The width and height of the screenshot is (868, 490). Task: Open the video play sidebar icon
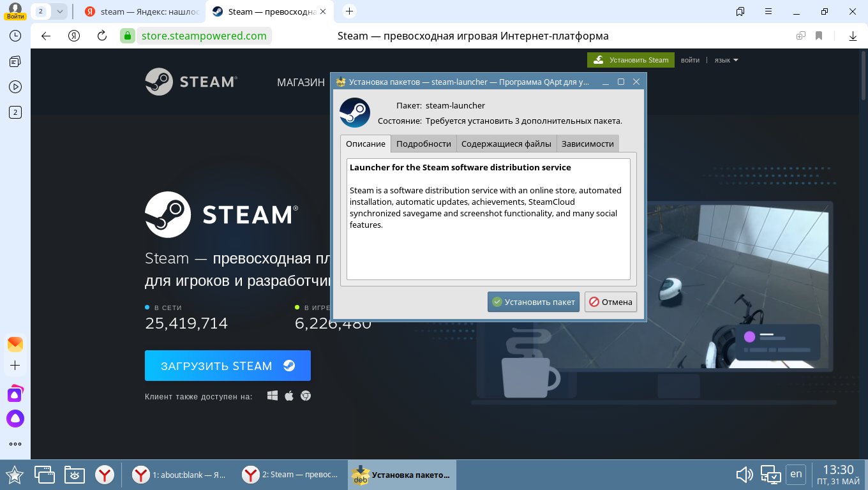15,87
